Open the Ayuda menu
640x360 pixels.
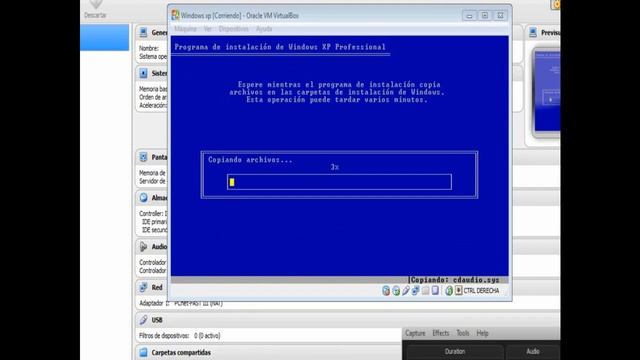point(264,29)
